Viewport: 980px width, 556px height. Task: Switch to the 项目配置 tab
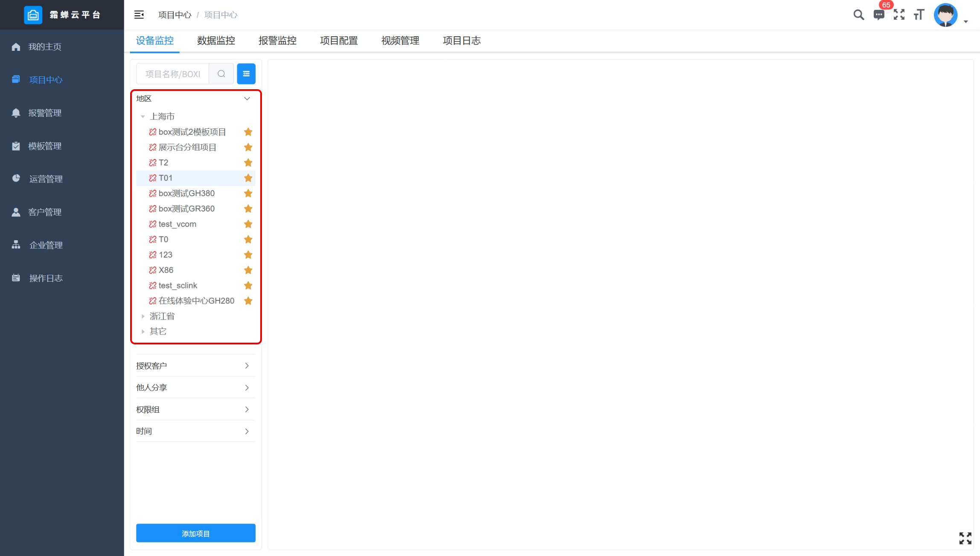click(x=339, y=41)
